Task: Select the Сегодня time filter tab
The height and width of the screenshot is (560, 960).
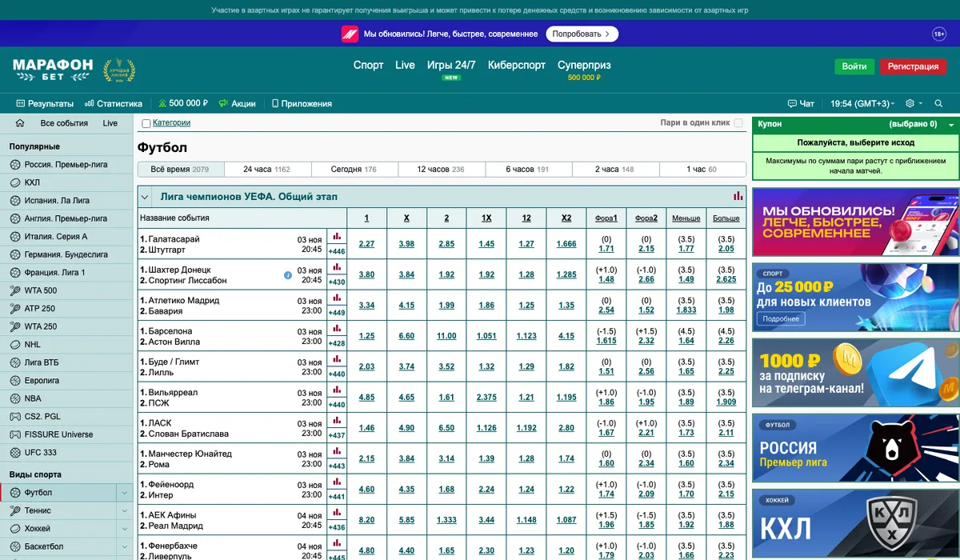Action: 354,170
